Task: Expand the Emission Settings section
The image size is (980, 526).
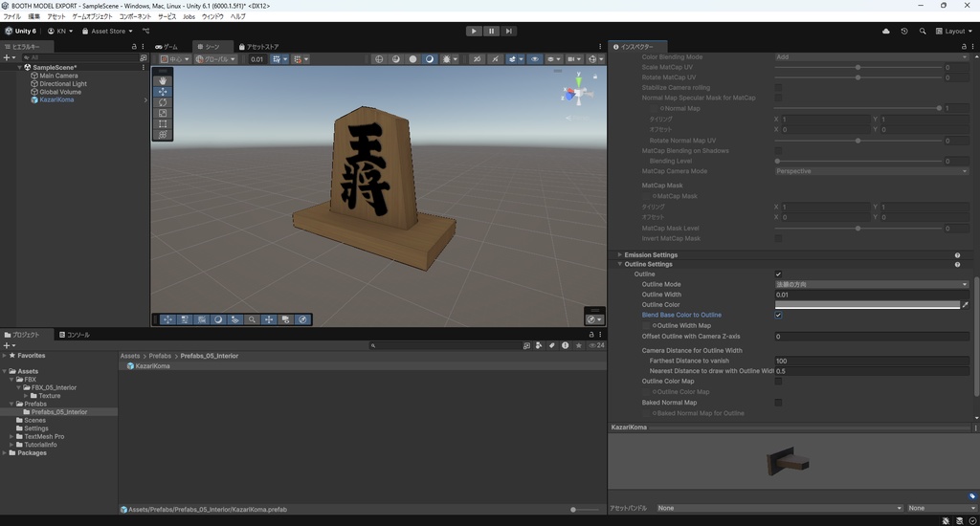Action: point(619,255)
